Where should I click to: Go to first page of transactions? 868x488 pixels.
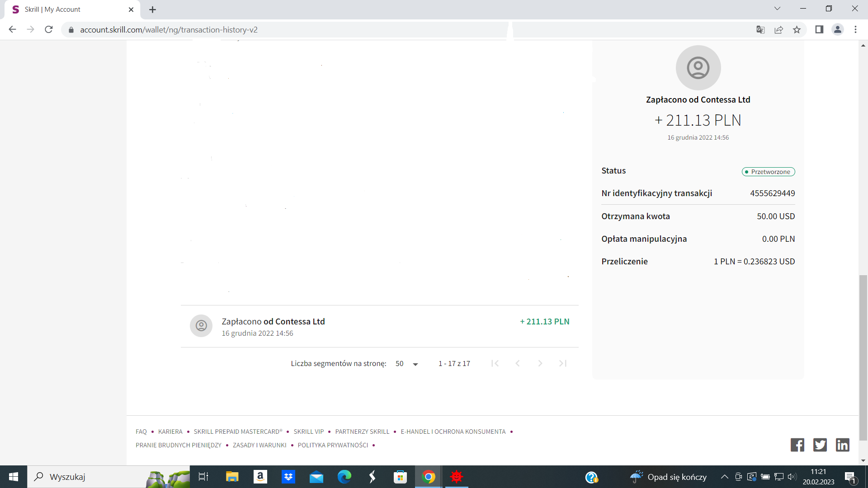(x=495, y=363)
